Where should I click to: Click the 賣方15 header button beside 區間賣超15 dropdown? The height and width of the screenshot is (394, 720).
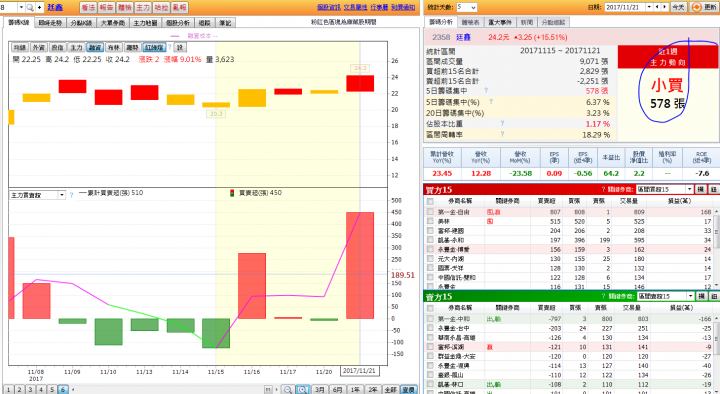pyautogui.click(x=701, y=296)
